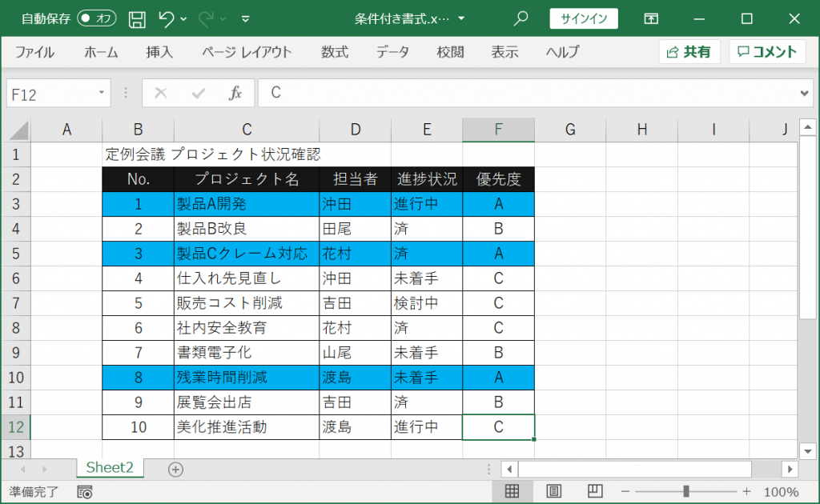This screenshot has height=504, width=820.
Task: Click previous sheet navigation arrow
Action: pos(23,469)
